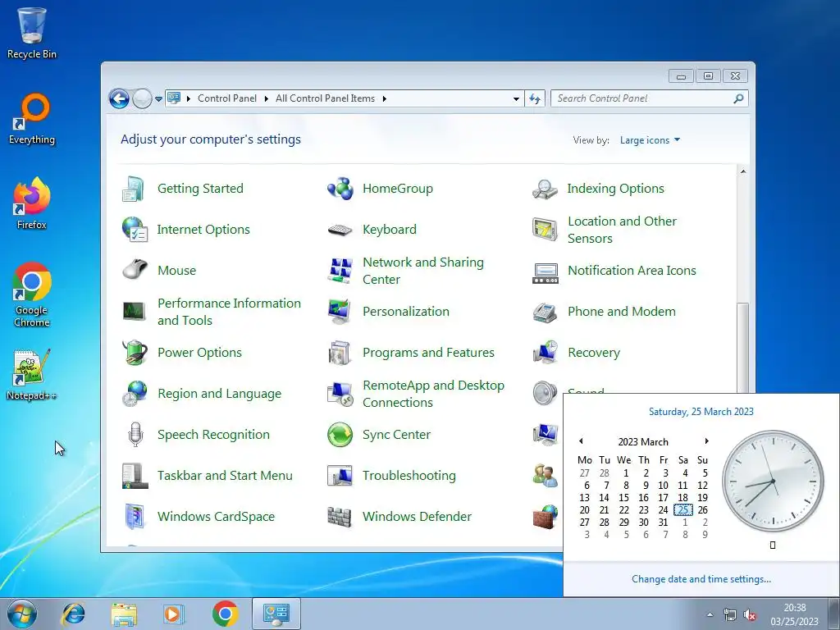The width and height of the screenshot is (840, 630).
Task: Click All Control Panel Items breadcrumb
Action: 325,98
